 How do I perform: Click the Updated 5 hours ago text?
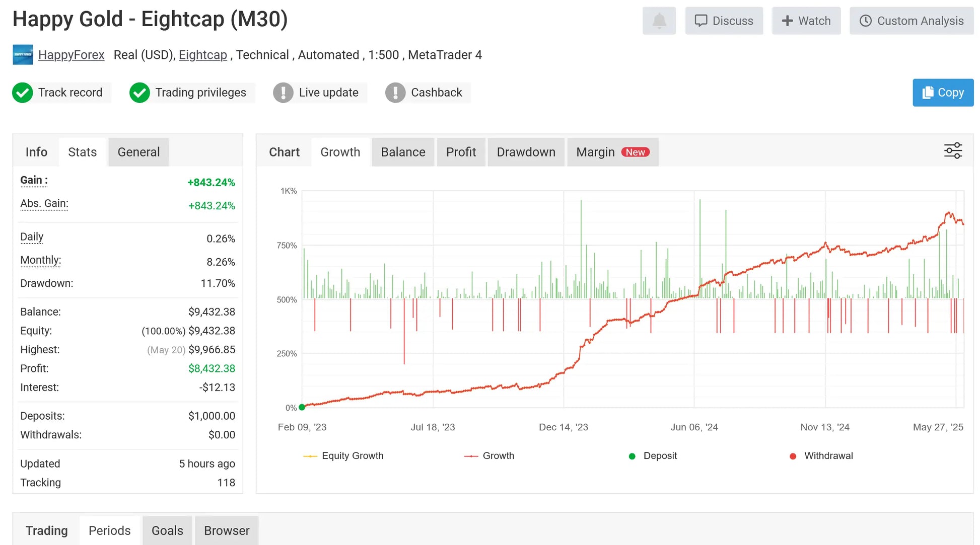tap(207, 464)
